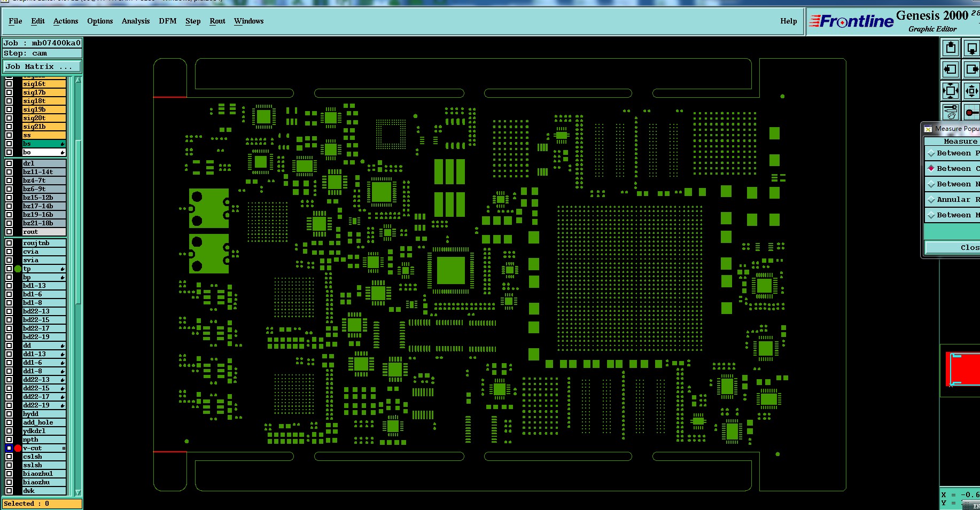The height and width of the screenshot is (510, 980).
Task: Open the DFM menu
Action: pyautogui.click(x=168, y=21)
